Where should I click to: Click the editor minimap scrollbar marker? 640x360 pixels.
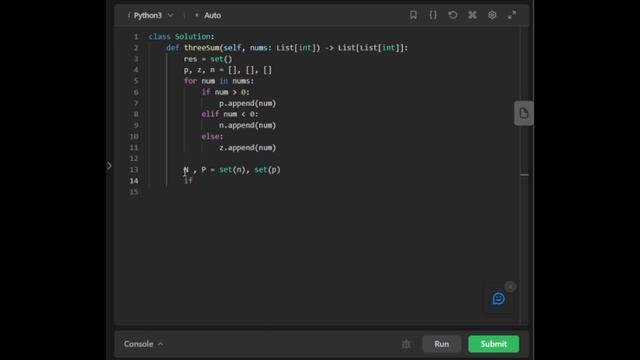coord(524,175)
